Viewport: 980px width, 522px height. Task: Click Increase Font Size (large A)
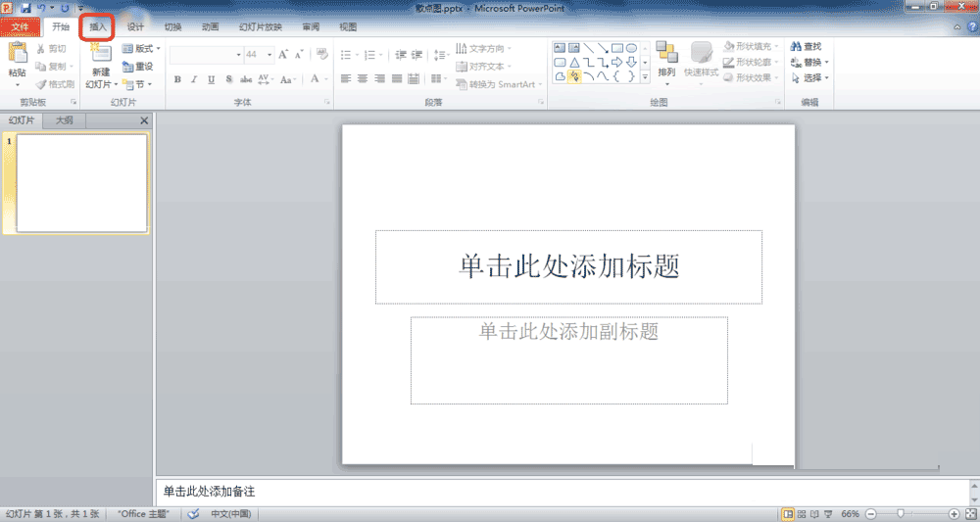(283, 54)
